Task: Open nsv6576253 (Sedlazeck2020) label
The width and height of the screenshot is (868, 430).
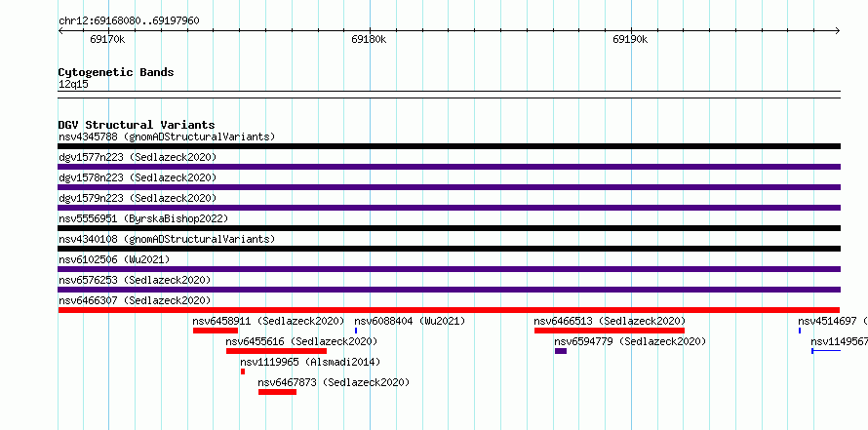Action: (x=135, y=280)
